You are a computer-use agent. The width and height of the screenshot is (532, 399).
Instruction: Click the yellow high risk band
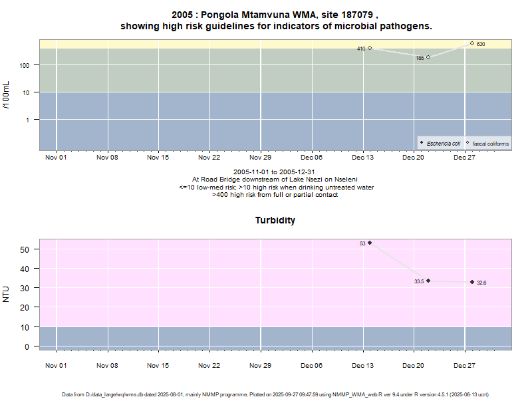(x=199, y=43)
